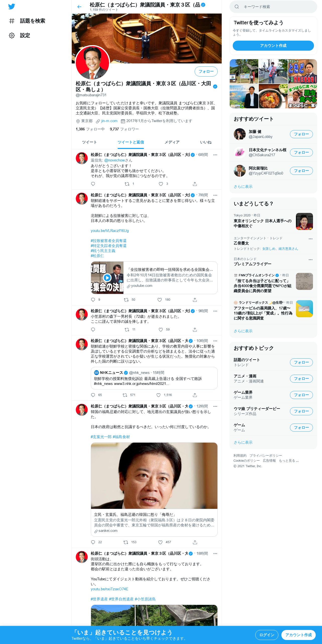Select the ツイートと返信 tab
The width and height of the screenshot is (322, 644).
click(131, 142)
